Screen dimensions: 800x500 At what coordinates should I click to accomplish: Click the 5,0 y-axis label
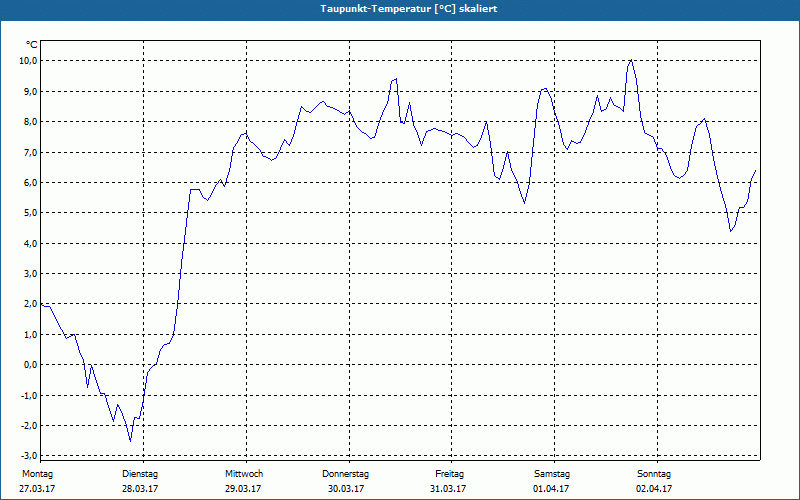click(30, 213)
